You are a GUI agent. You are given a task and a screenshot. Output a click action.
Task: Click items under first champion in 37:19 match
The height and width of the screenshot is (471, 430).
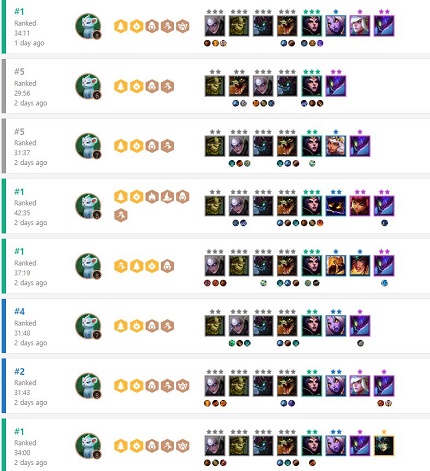click(215, 283)
